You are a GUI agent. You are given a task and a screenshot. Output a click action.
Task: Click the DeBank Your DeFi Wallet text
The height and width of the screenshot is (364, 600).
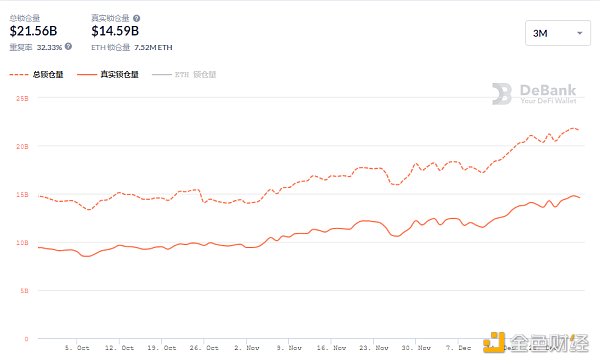tap(548, 94)
